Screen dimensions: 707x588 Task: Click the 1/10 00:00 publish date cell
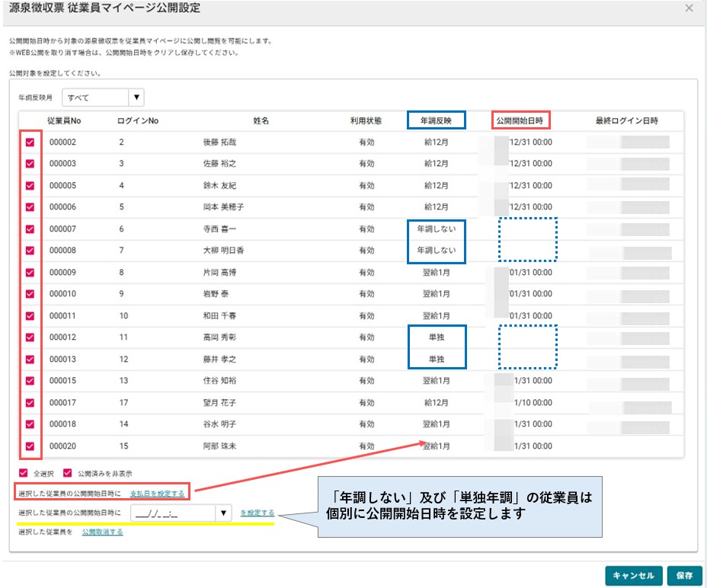pos(533,403)
